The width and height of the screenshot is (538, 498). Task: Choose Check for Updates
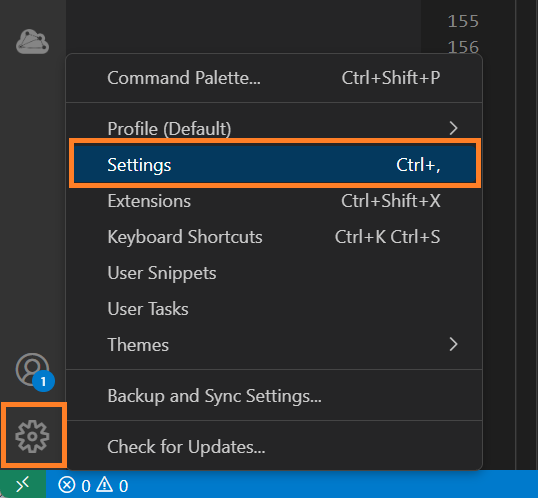274,447
